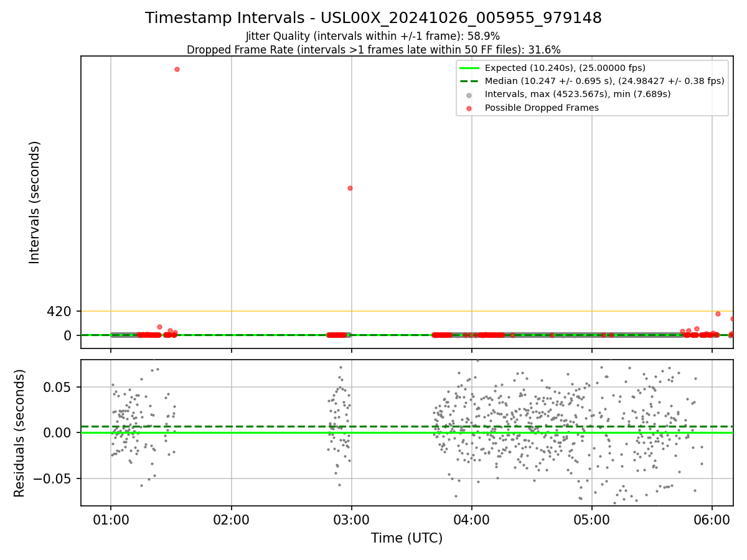Click the red point just above 420 near 06:00
Screen dimensions: 747x560
coord(718,314)
